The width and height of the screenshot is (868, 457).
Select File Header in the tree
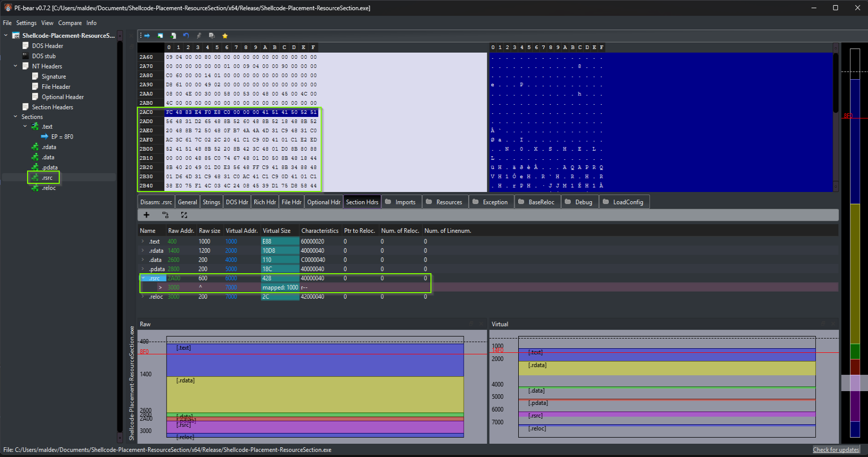point(56,87)
